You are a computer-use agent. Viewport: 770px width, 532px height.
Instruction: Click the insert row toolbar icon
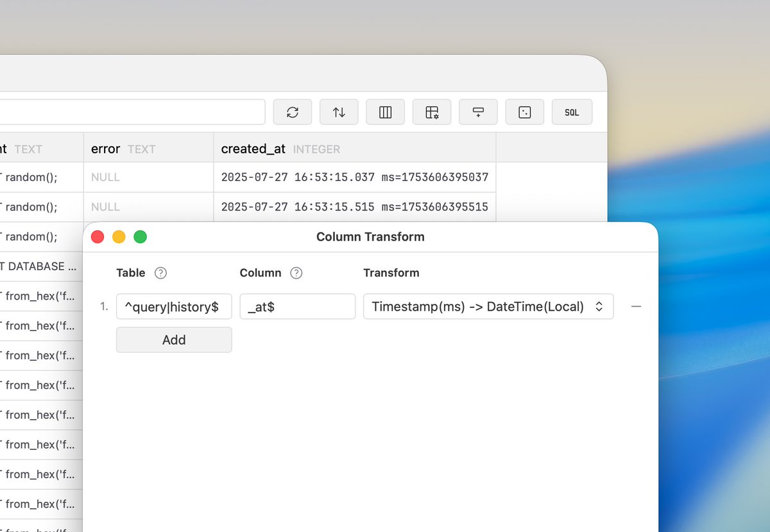(x=478, y=112)
